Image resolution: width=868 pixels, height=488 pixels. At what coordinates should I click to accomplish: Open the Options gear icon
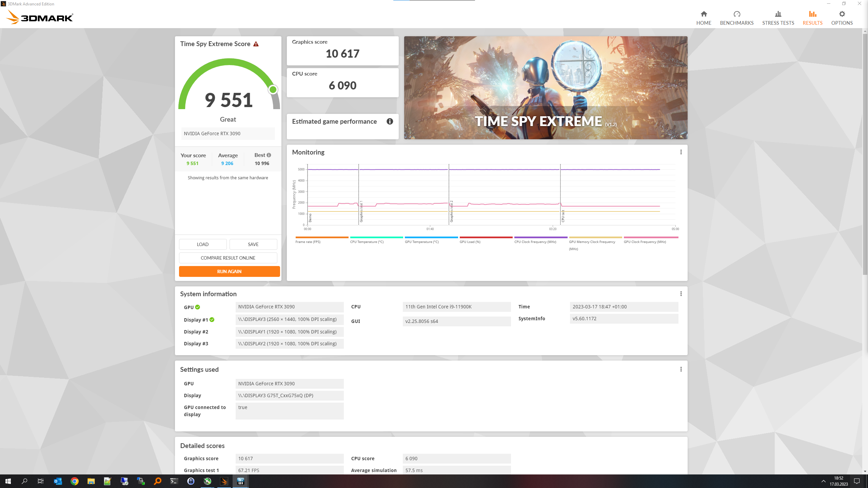click(842, 14)
